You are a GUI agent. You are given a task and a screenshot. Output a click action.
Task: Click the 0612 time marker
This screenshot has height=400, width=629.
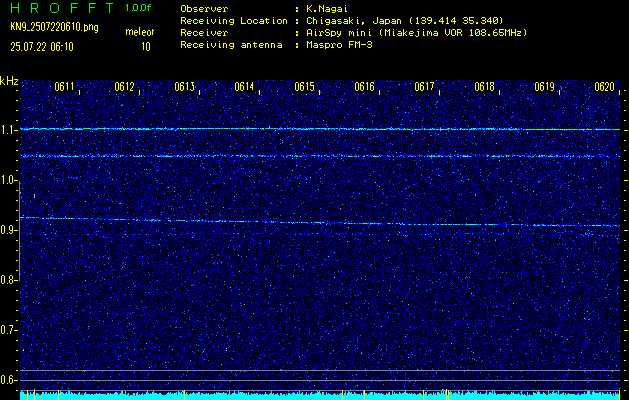click(124, 87)
